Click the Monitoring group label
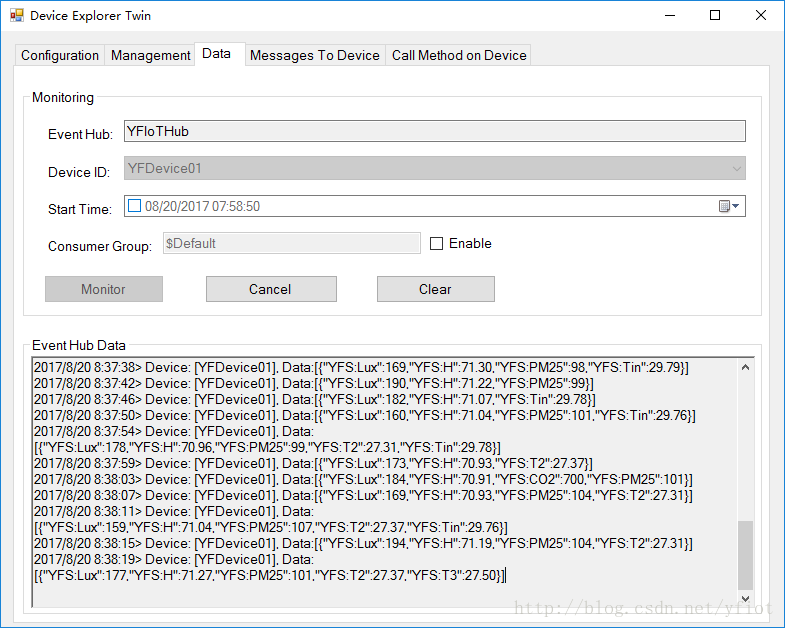Image resolution: width=785 pixels, height=628 pixels. (x=63, y=97)
